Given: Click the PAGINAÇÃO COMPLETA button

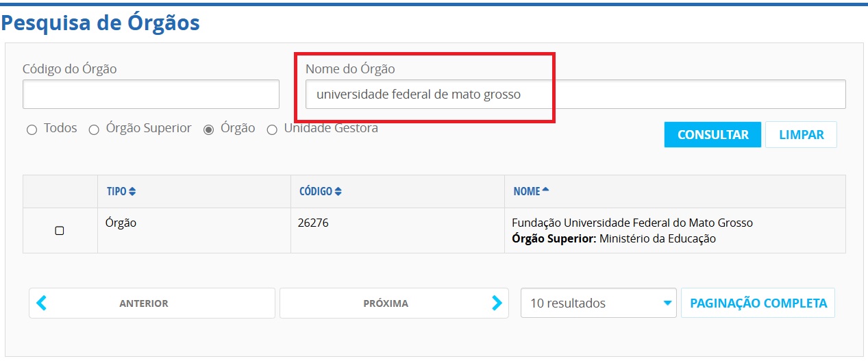Looking at the screenshot, I should tap(758, 303).
